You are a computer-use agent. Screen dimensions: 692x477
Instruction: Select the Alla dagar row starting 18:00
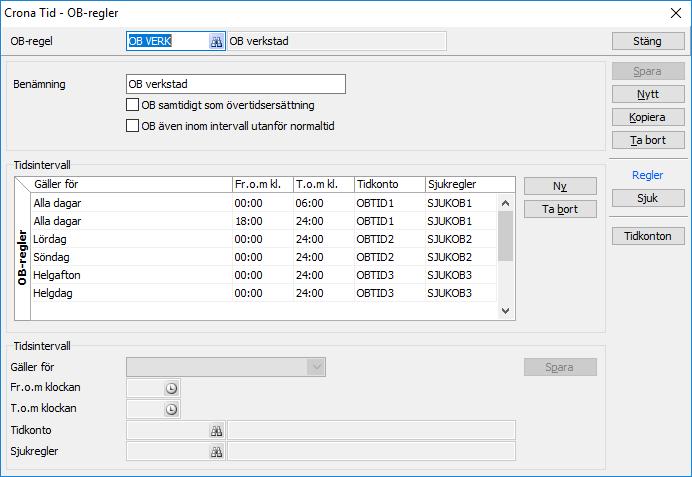point(264,221)
